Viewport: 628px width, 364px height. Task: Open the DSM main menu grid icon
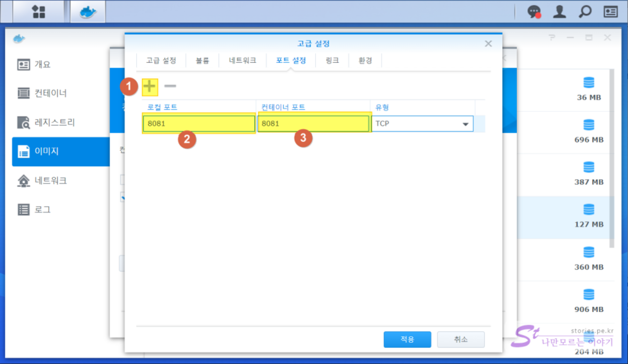[x=39, y=11]
